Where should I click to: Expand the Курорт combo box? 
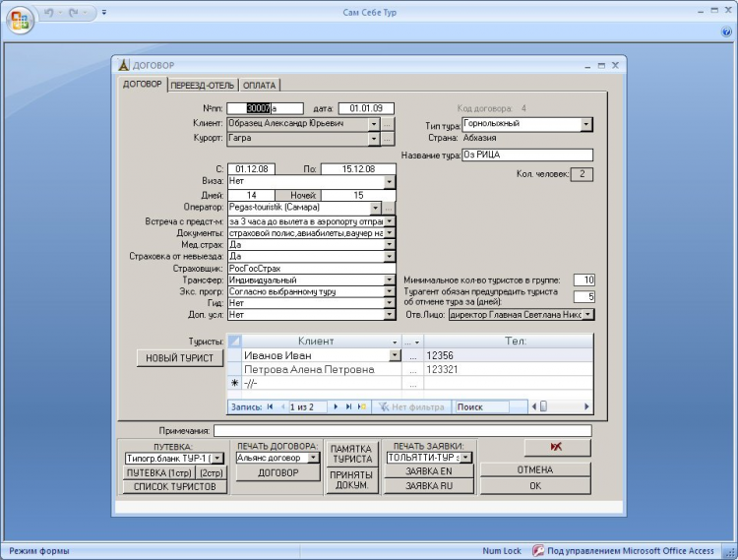374,139
